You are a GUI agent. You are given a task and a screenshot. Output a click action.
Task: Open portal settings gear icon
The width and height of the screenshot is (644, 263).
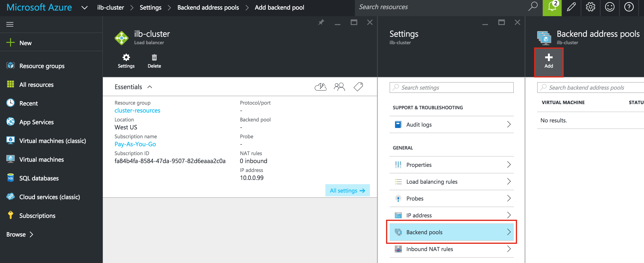(x=590, y=7)
